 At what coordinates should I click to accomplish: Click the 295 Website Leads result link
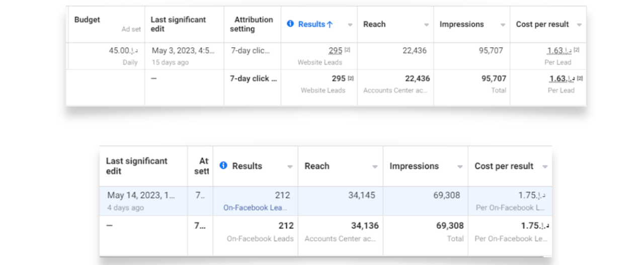click(x=335, y=51)
